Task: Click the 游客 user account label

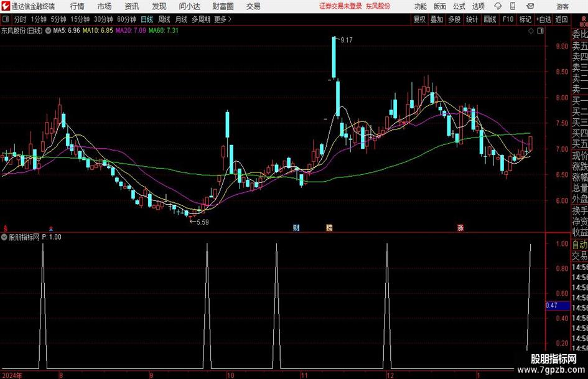Action: pos(562,6)
